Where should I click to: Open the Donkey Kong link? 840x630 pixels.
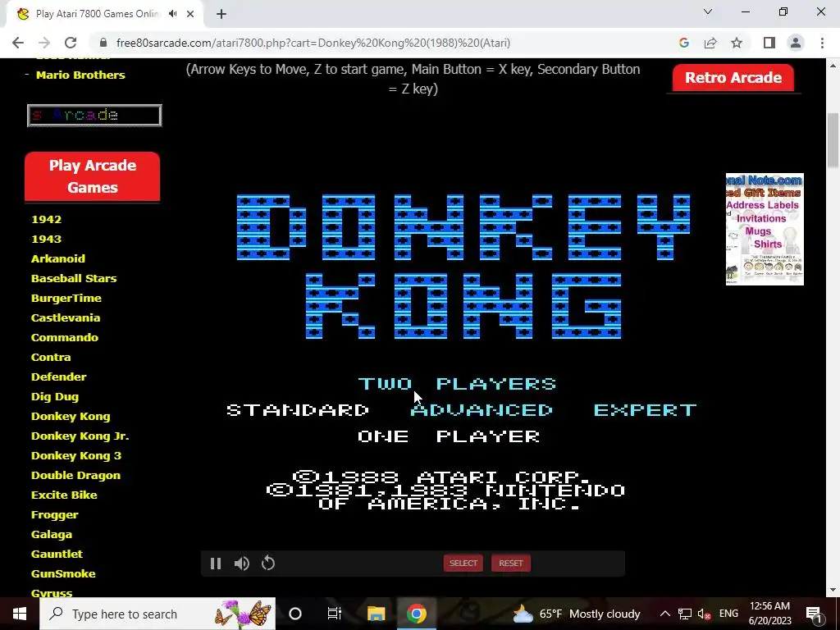coord(71,416)
